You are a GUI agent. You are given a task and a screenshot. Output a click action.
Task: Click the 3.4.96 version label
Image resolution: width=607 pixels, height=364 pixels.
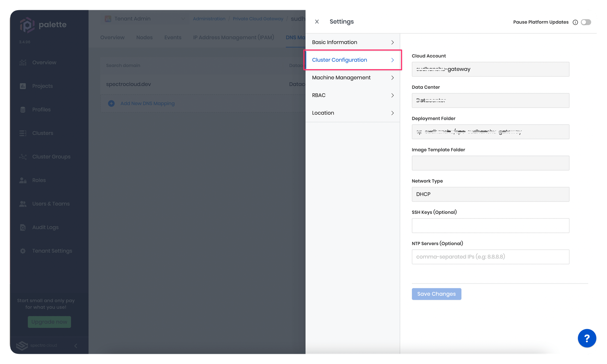click(25, 42)
